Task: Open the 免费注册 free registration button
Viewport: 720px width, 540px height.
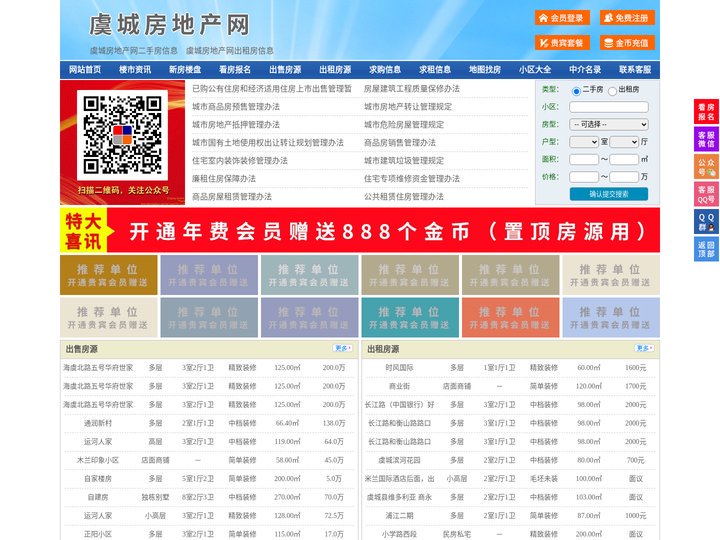Action: click(x=627, y=18)
